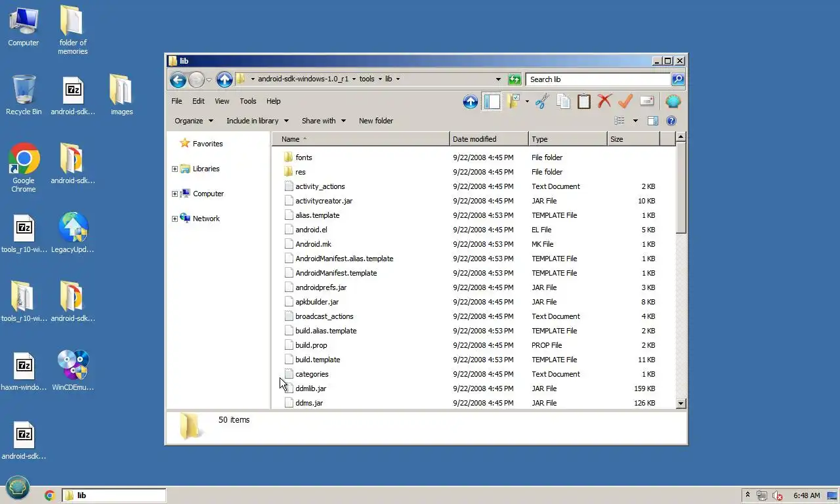Expand the Computer tree node
Viewport: 840px width, 504px height.
[175, 194]
